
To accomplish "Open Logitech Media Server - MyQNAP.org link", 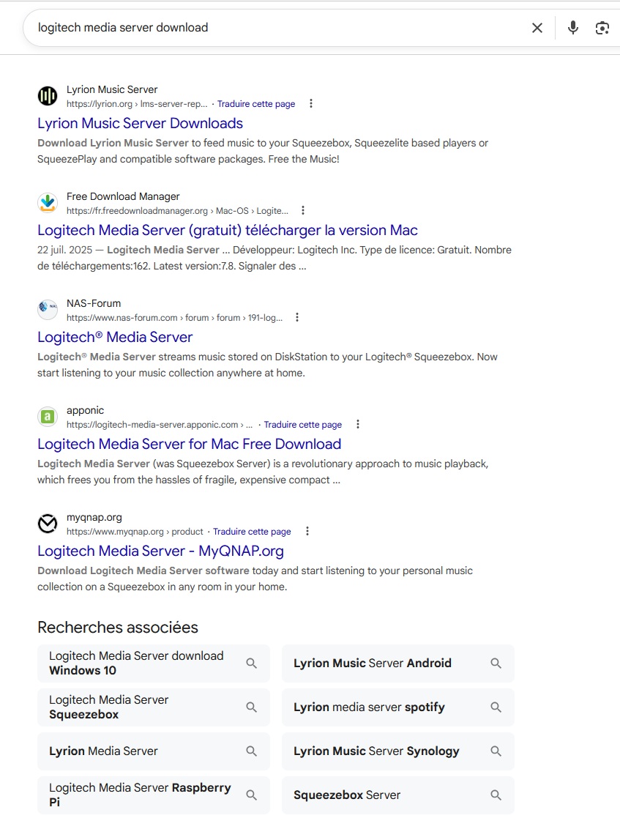I will tap(160, 551).
